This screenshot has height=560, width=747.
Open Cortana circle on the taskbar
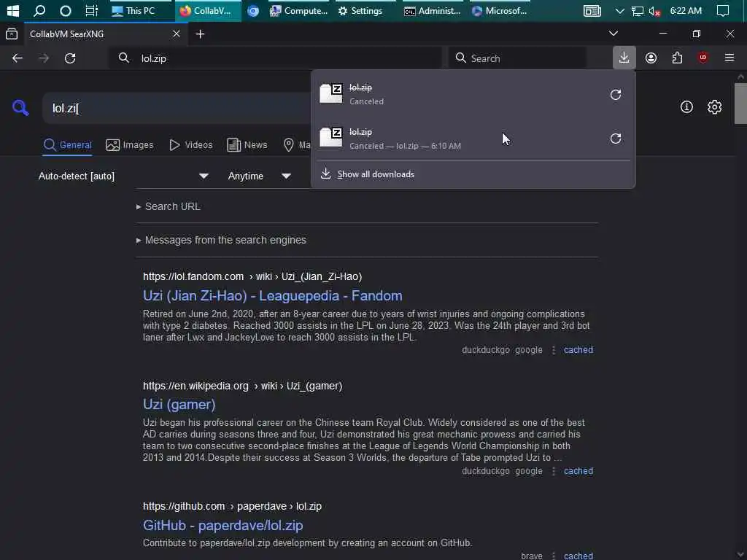pyautogui.click(x=65, y=10)
